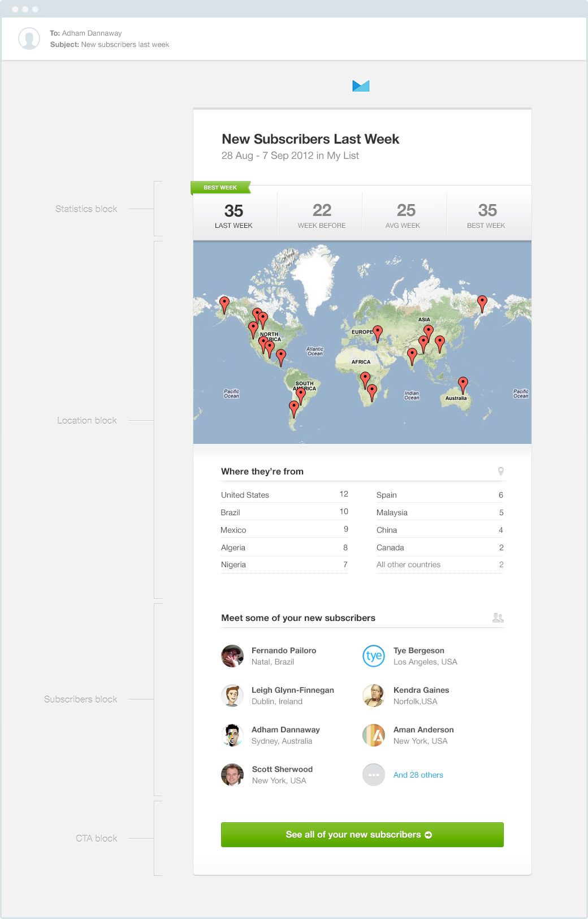Click Greenland on the world map
The width and height of the screenshot is (588, 919).
click(314, 277)
